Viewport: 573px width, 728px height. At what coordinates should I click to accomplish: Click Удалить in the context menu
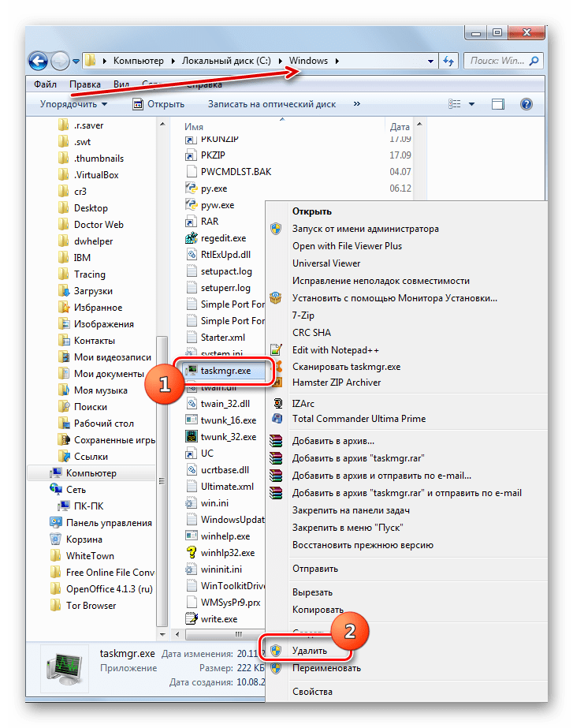[310, 651]
